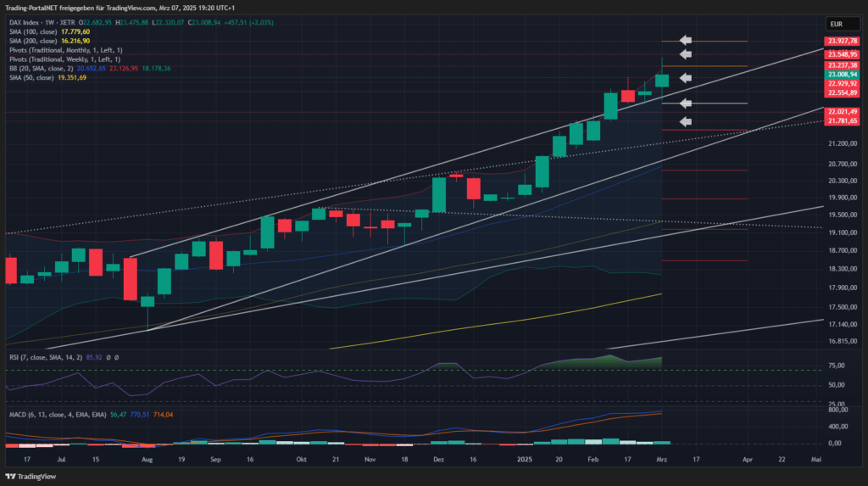Select the SMA (50, close) indicator legend

point(31,77)
